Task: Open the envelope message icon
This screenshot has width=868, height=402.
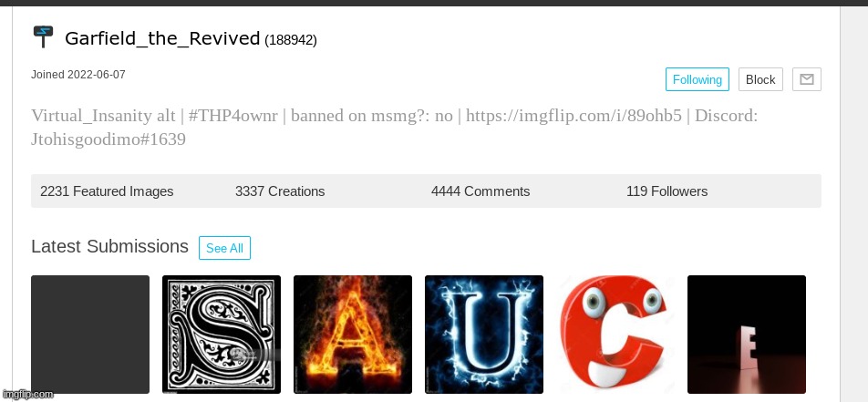Action: pos(807,79)
